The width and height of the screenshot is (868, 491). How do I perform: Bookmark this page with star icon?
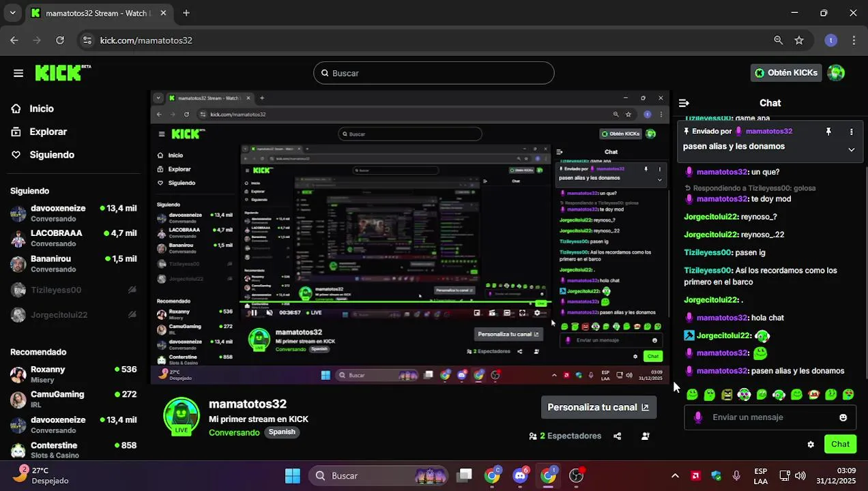tap(799, 40)
